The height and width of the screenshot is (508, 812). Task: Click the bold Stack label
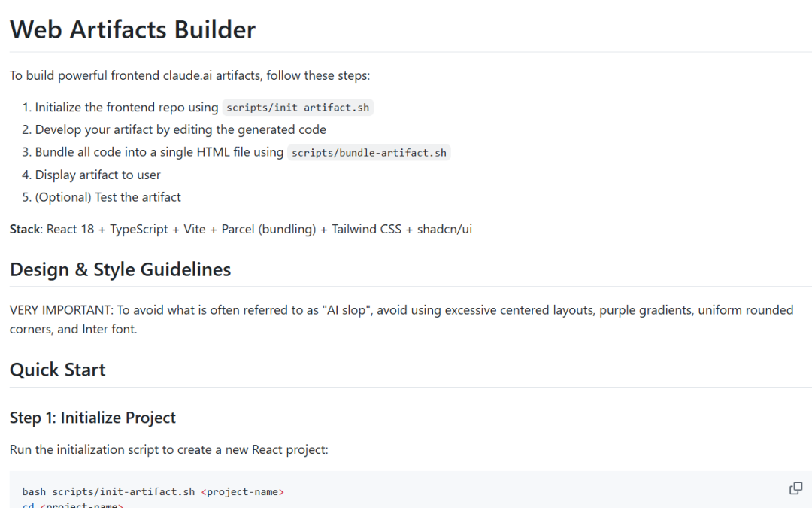tap(25, 229)
